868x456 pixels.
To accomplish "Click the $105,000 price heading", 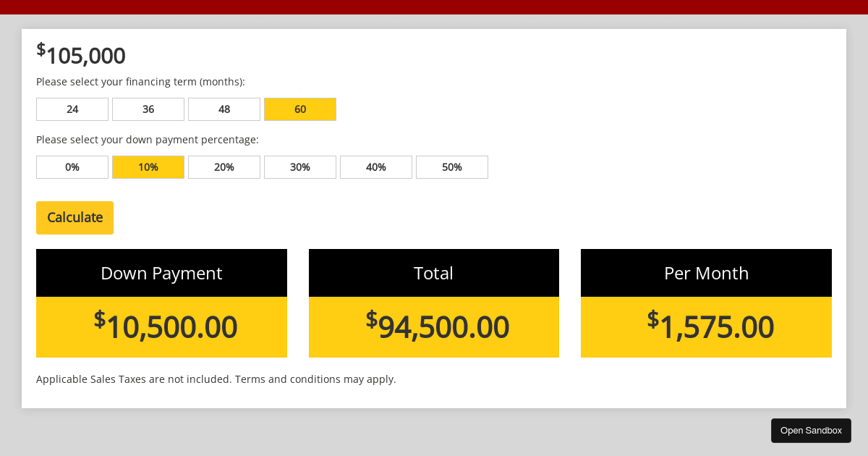I will (80, 54).
